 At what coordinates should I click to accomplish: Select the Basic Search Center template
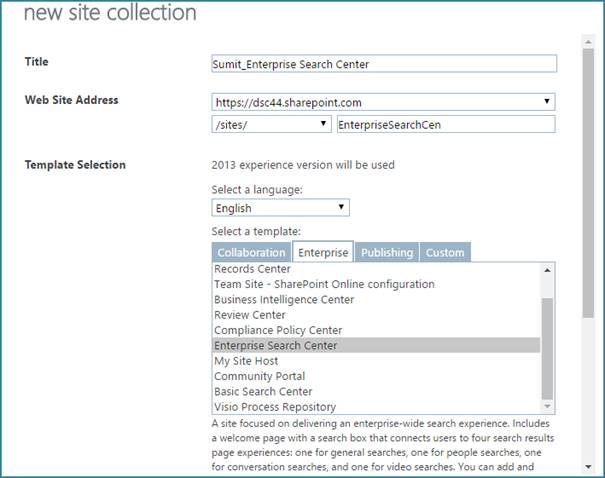[376, 391]
